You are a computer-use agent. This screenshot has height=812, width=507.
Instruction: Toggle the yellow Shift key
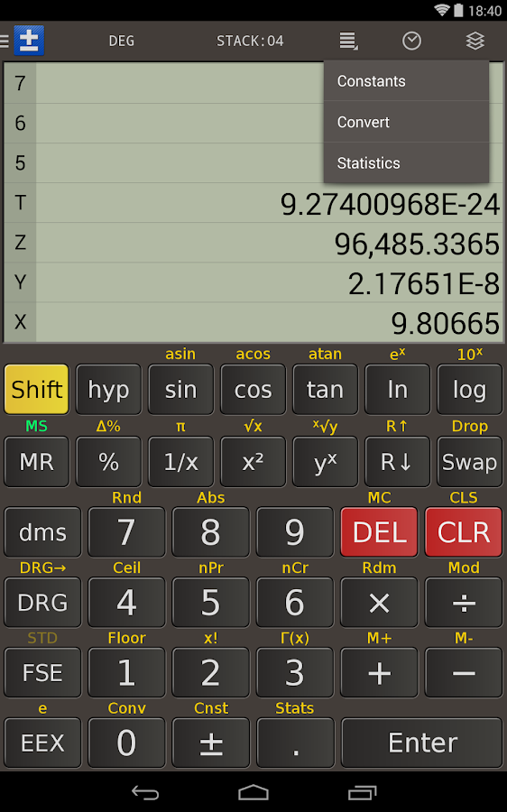36,390
